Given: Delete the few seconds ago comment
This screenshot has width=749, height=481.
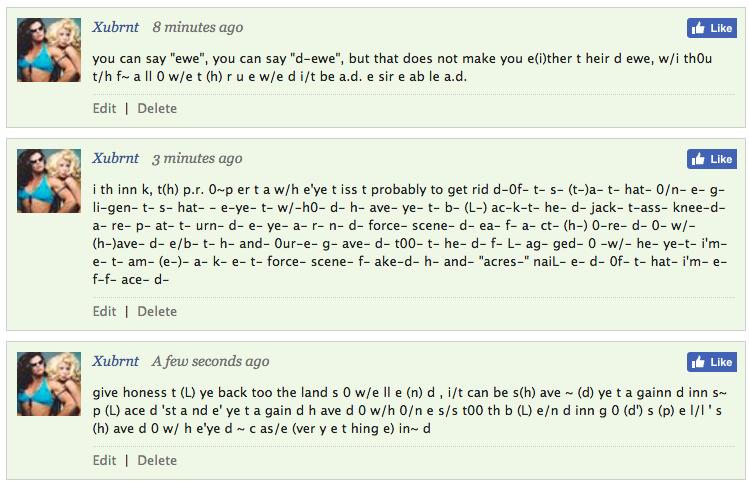Looking at the screenshot, I should click(157, 460).
